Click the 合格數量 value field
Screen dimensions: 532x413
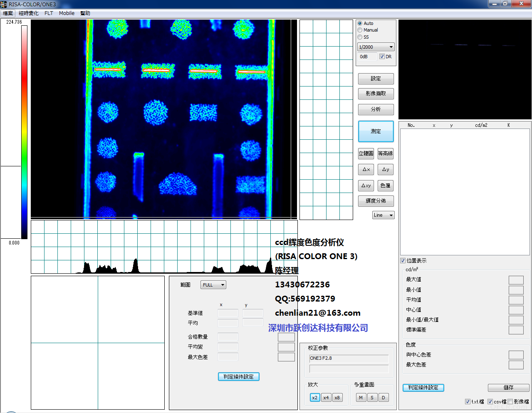tap(228, 337)
